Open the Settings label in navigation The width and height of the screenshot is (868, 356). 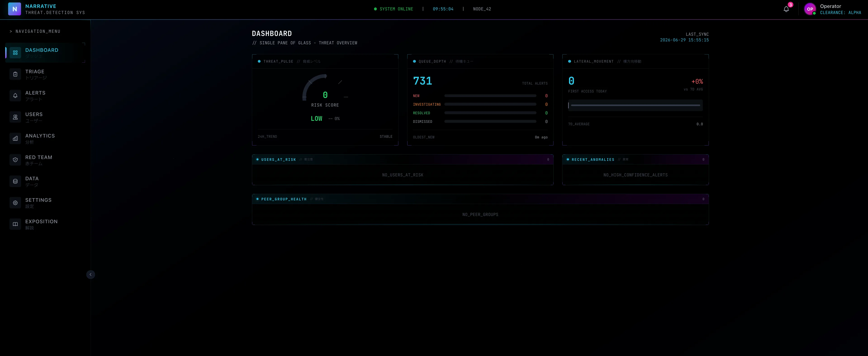[x=38, y=200]
